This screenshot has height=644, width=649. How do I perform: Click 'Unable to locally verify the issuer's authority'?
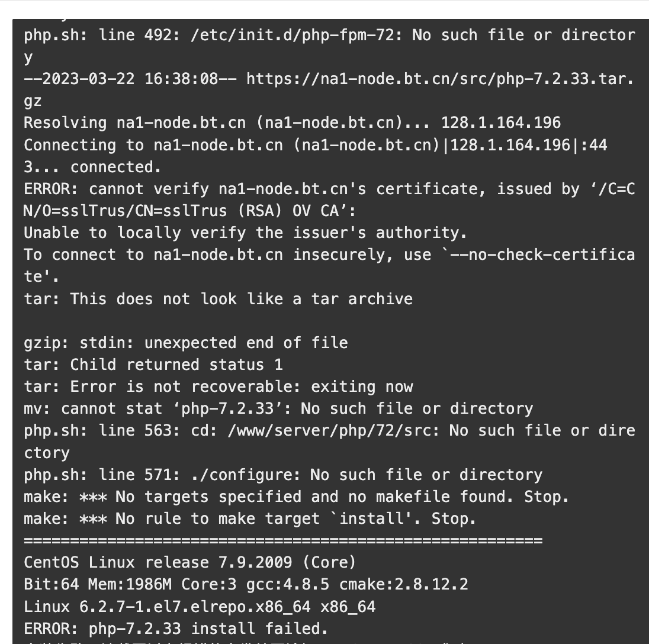245,233
